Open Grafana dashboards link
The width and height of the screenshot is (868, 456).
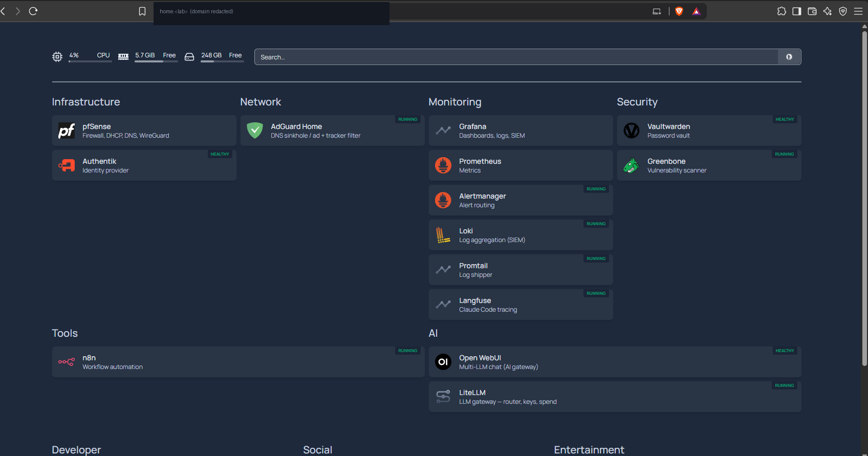(x=521, y=131)
